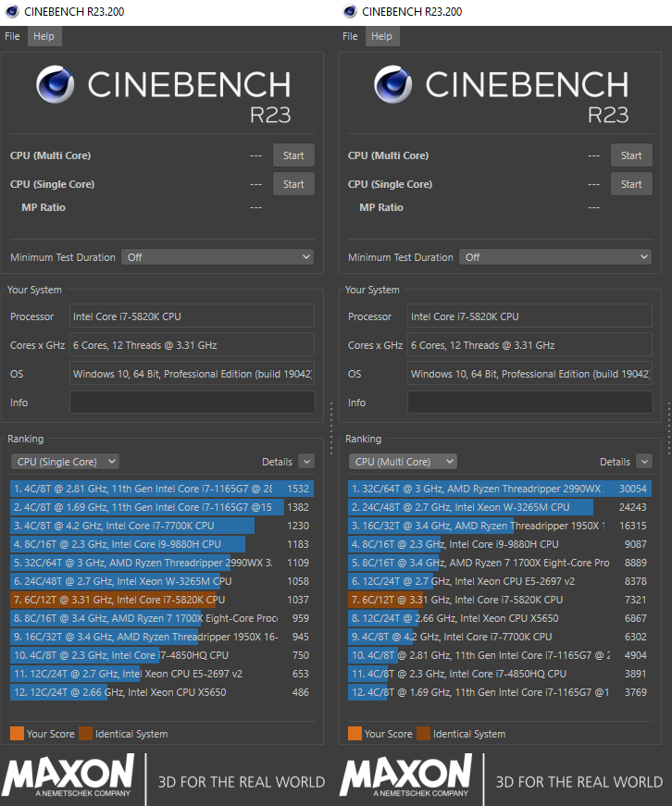672x806 pixels.
Task: Start CPU Single Core test in right window
Action: (x=631, y=184)
